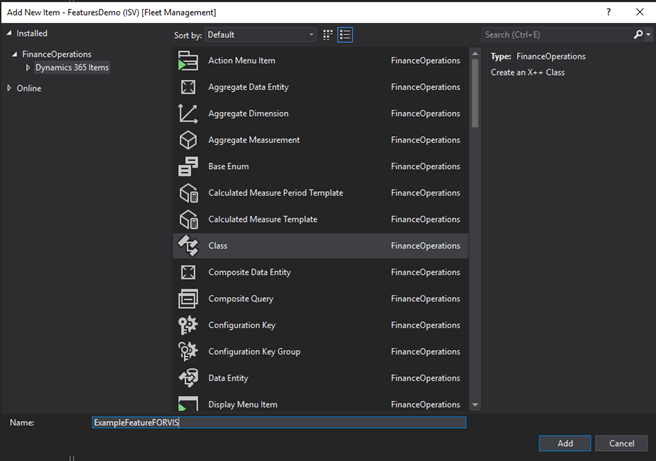Pick the Base Enum icon
Viewport: 656px width, 461px height.
[x=187, y=166]
